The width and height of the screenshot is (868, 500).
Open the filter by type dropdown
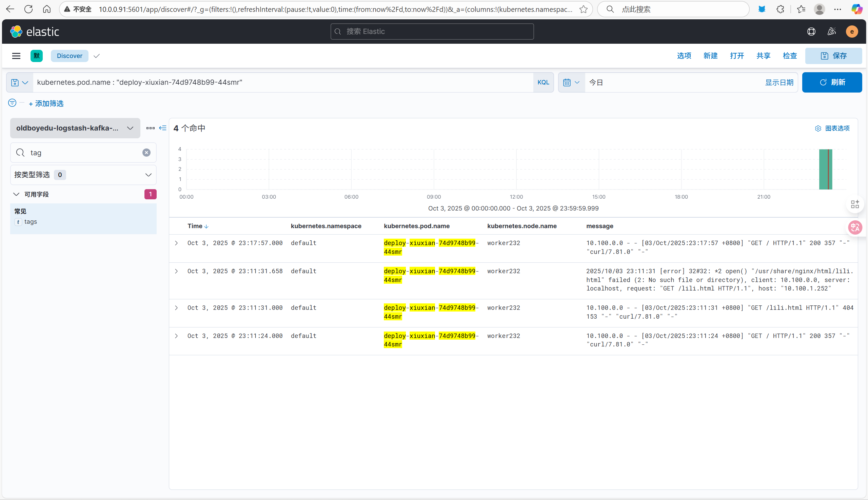[83, 175]
